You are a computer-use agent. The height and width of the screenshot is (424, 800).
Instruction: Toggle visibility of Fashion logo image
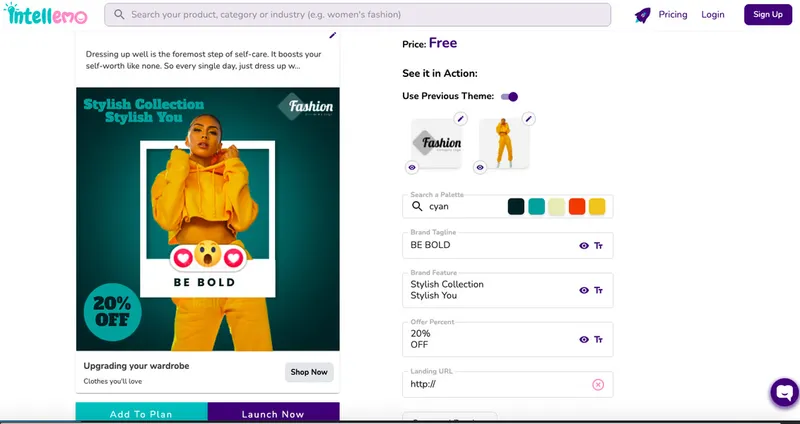pos(412,167)
